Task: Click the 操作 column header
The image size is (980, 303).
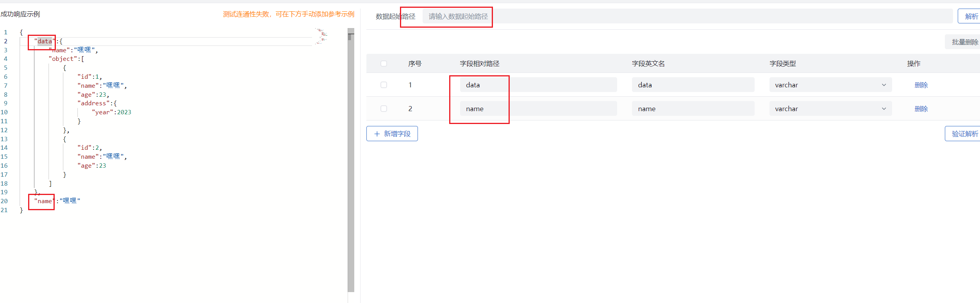Action: coord(914,64)
